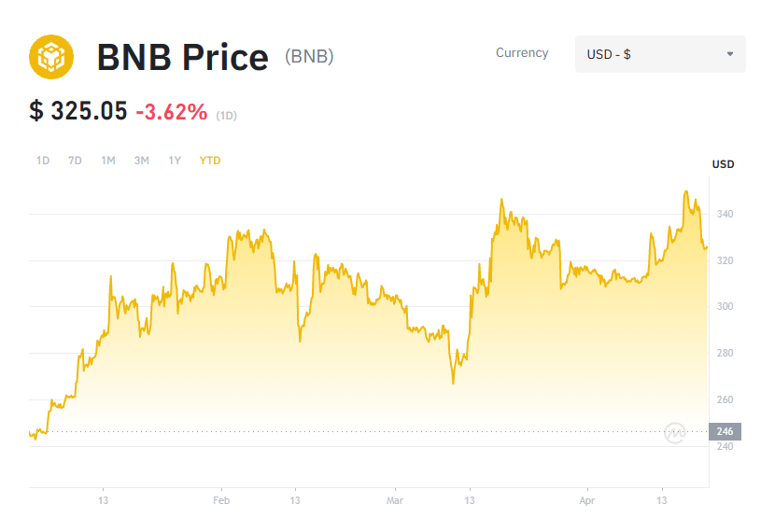Click the yellow BNB coin logo

(51, 57)
